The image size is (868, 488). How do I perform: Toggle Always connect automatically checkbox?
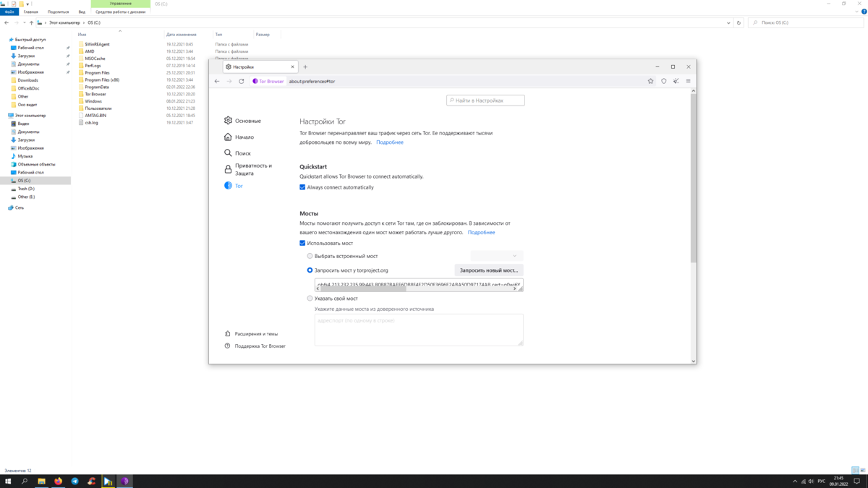coord(302,187)
